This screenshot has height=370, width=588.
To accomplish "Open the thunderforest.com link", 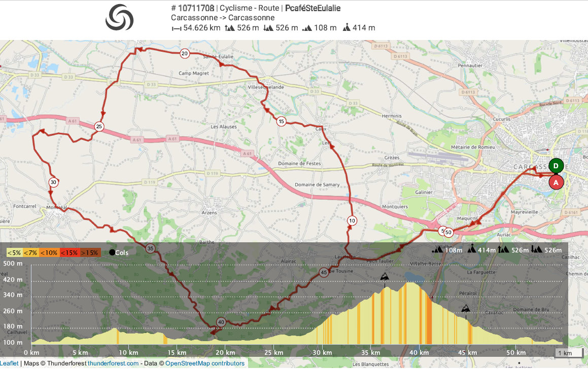I will [113, 363].
